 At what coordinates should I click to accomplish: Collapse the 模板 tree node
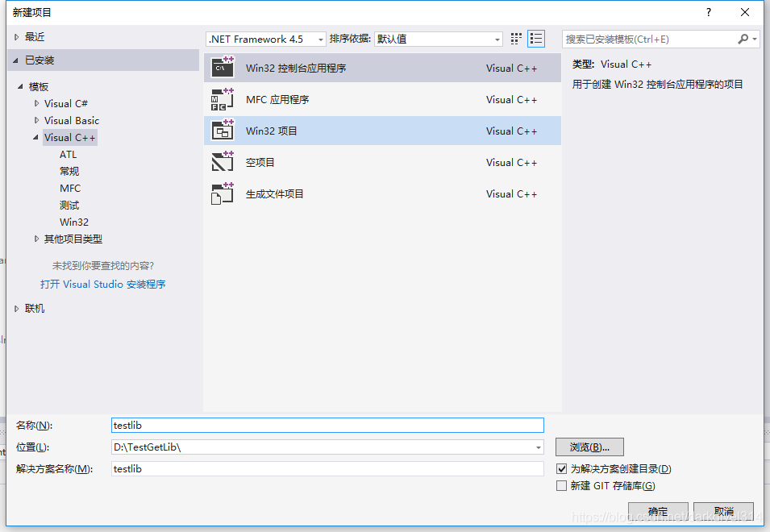coord(20,86)
